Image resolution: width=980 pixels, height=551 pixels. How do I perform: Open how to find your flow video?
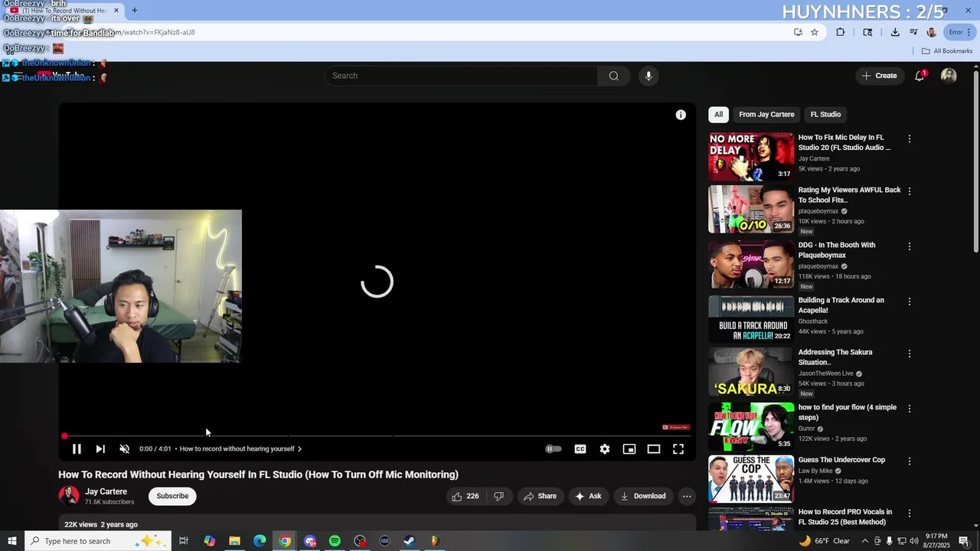[848, 412]
